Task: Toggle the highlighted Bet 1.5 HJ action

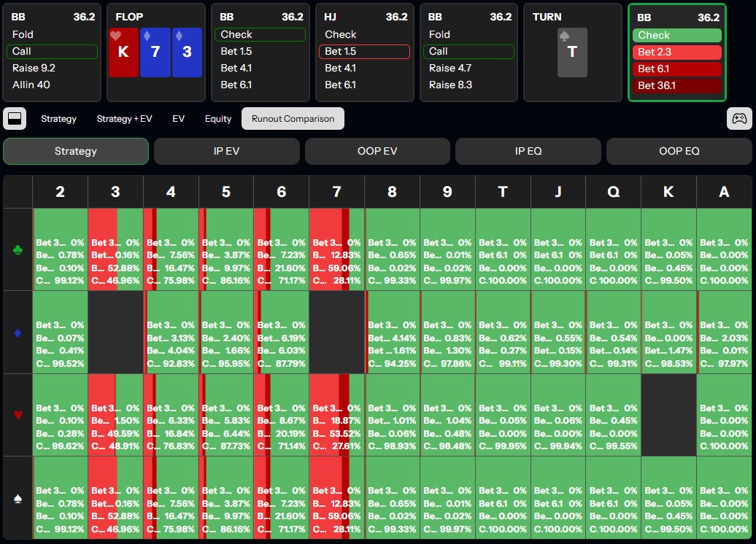Action: 364,52
